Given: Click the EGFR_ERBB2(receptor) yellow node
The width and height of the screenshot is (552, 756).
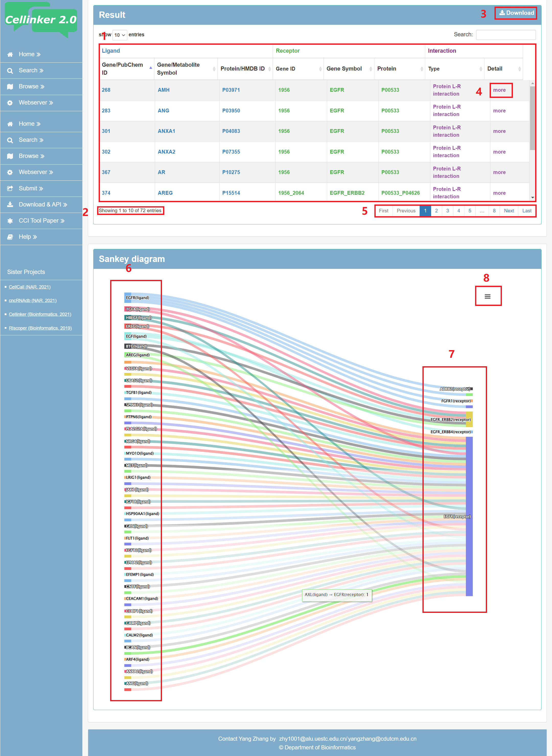Looking at the screenshot, I should (469, 419).
